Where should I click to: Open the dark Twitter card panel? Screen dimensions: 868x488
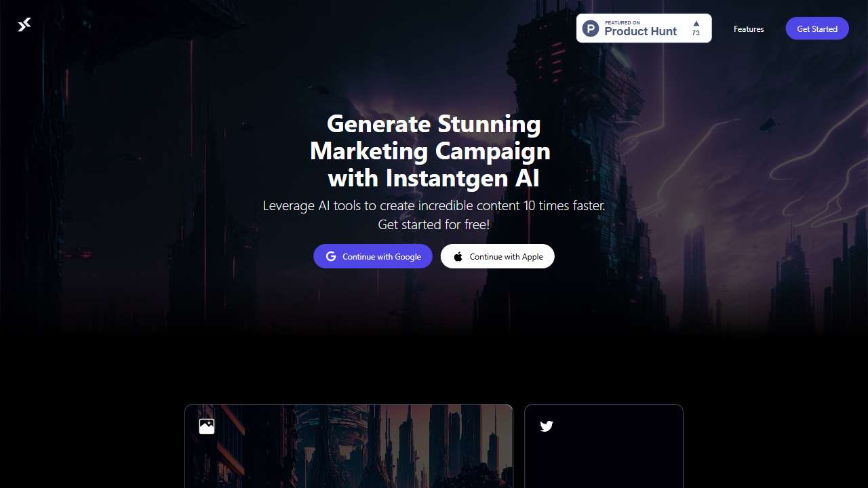604,446
